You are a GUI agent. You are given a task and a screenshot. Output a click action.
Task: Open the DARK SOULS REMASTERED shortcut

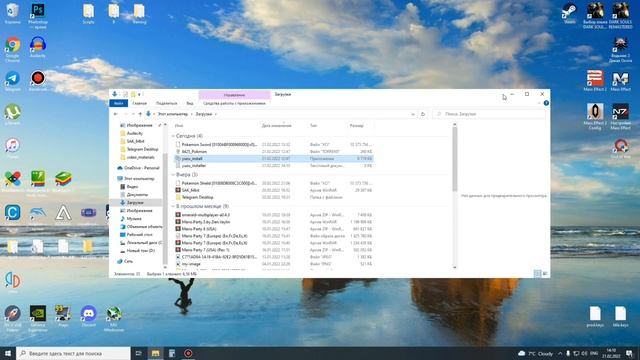point(620,16)
